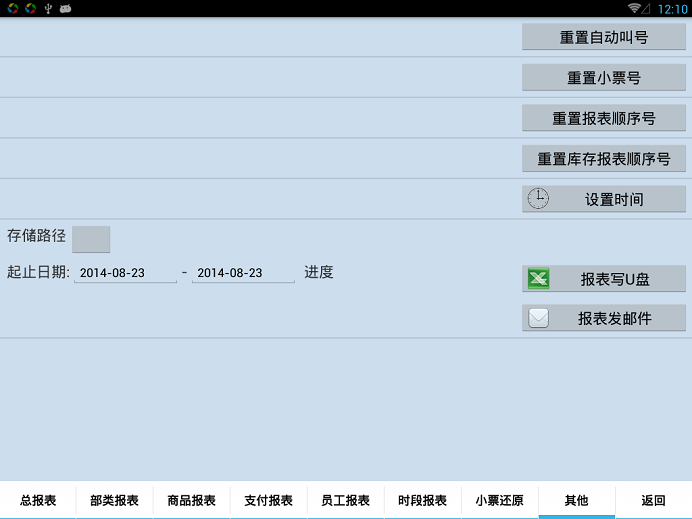Click the Excel icon on 报表写U盘
This screenshot has width=692, height=519.
[x=538, y=279]
